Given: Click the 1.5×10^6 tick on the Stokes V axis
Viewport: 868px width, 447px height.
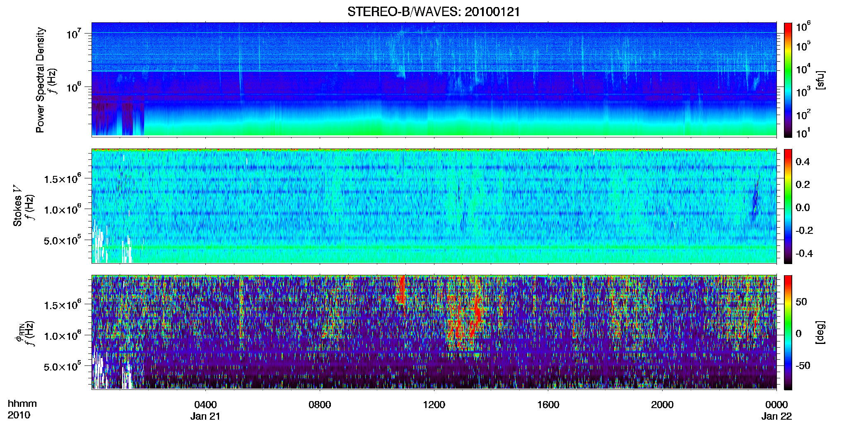Looking at the screenshot, I should coord(63,178).
